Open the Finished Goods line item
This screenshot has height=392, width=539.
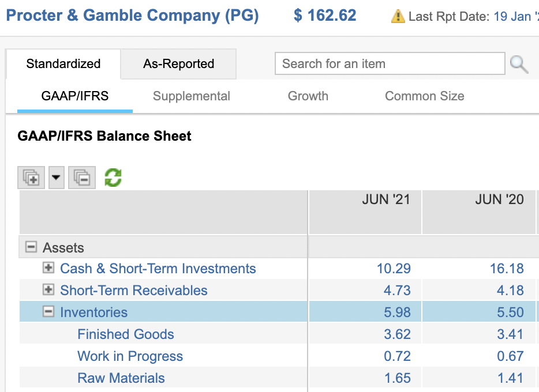[125, 334]
